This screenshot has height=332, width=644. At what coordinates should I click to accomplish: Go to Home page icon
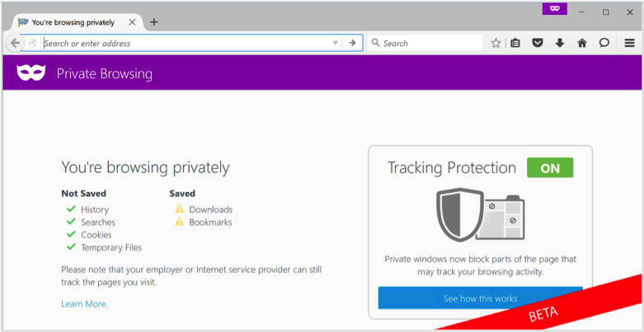(582, 43)
